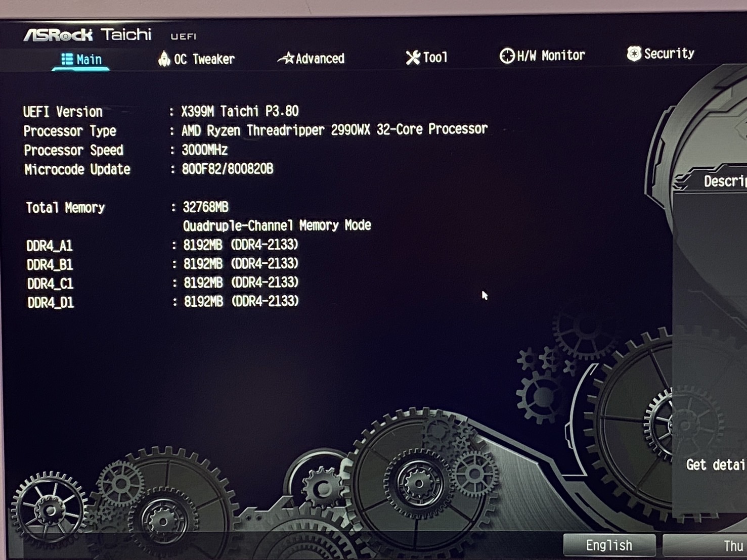Click the X399M Taichi P3.80 value
This screenshot has height=560, width=747.
[x=240, y=111]
